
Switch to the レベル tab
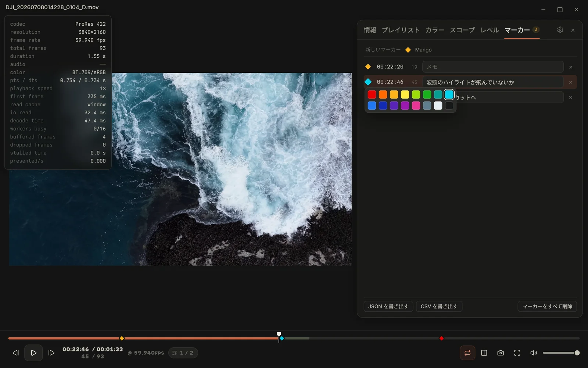[490, 30]
